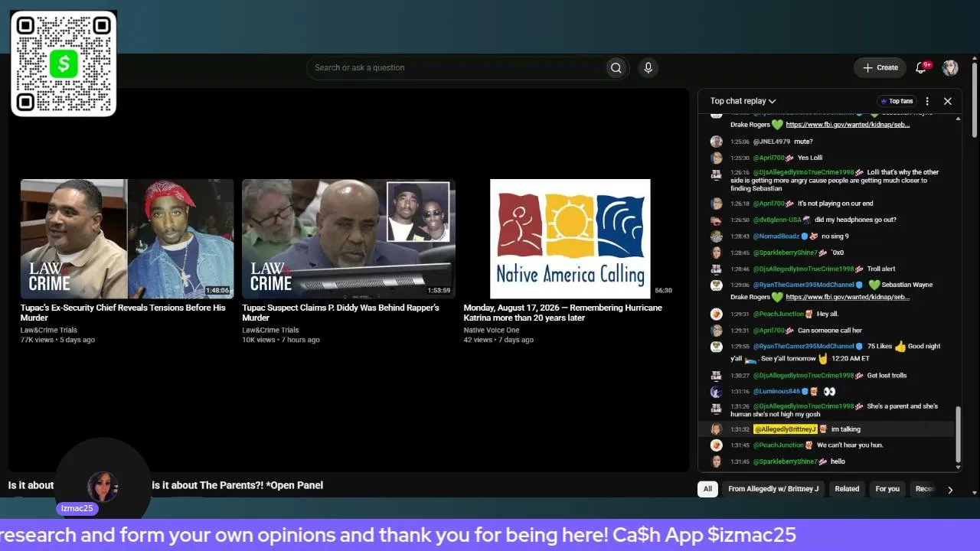The width and height of the screenshot is (980, 551).
Task: Click the message "did my headphones go out?"
Action: [855, 220]
